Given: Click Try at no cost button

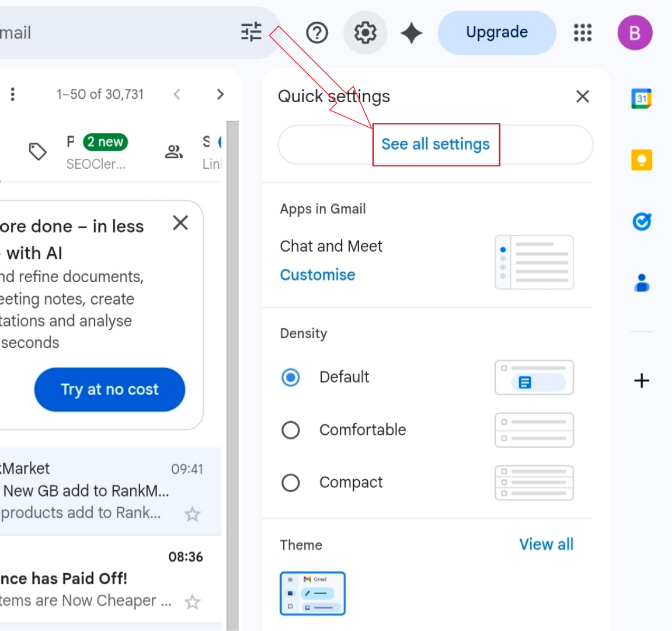Looking at the screenshot, I should [x=110, y=390].
